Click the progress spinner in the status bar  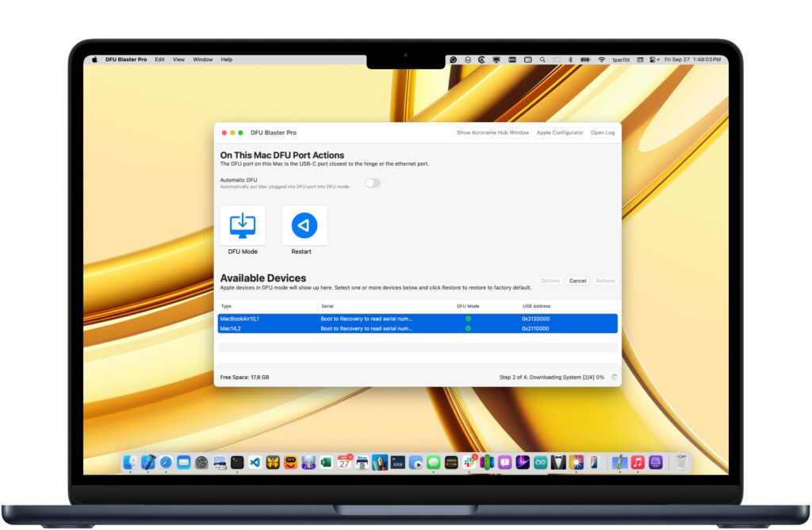[615, 377]
